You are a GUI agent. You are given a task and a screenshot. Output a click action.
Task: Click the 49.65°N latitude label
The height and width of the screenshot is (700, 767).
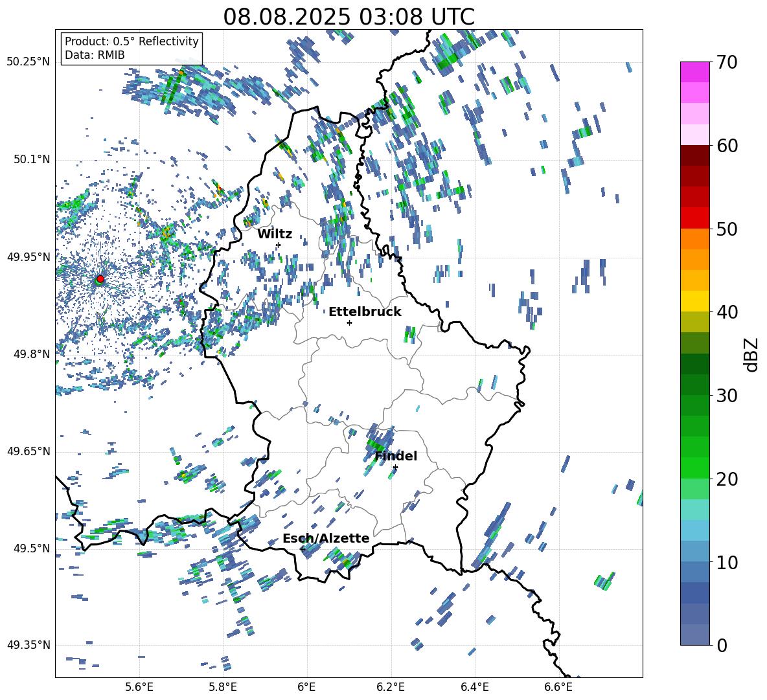point(29,451)
